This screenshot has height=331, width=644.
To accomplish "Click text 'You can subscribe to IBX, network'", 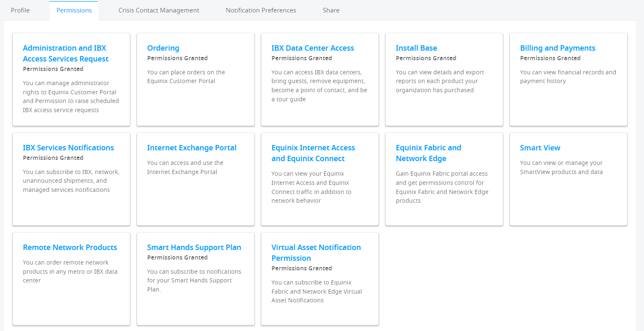I will (71, 181).
